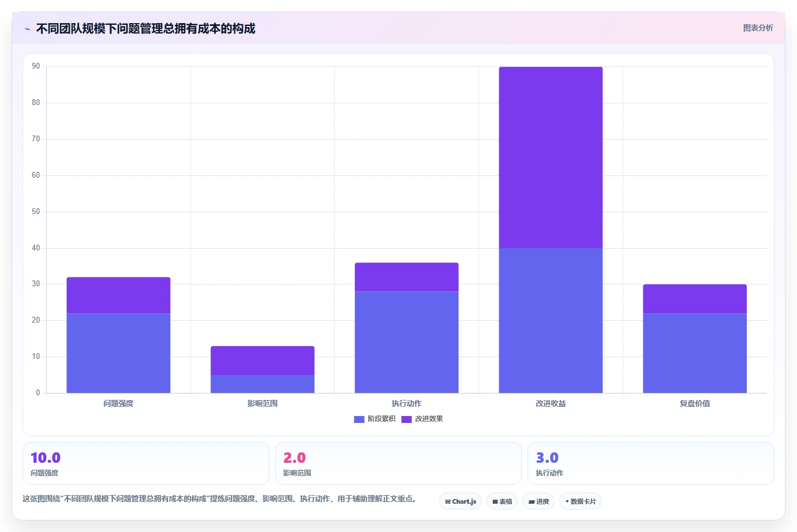Click the purple segment of 改进收益 bar
797x532 pixels.
click(551, 158)
